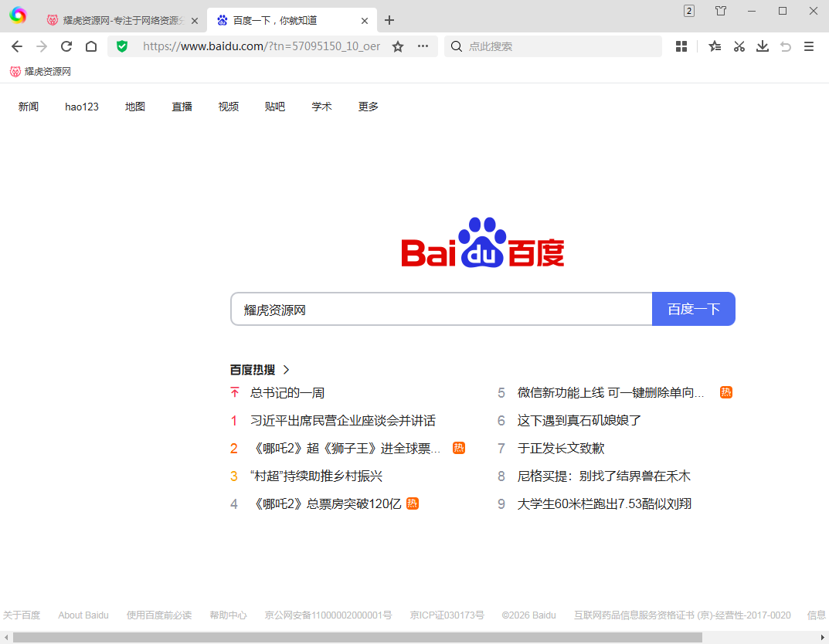
Task: Expand the 百度热搜 chevron arrow
Action: (287, 370)
